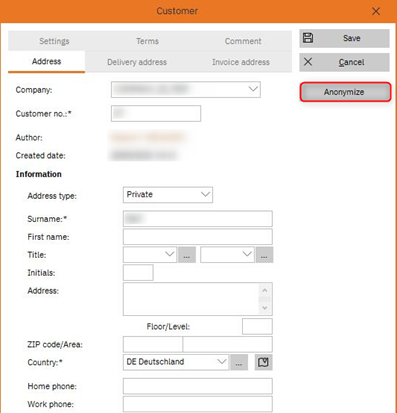Click the ZIP code input field
Viewport: 397px width, 413px height.
[x=153, y=344]
